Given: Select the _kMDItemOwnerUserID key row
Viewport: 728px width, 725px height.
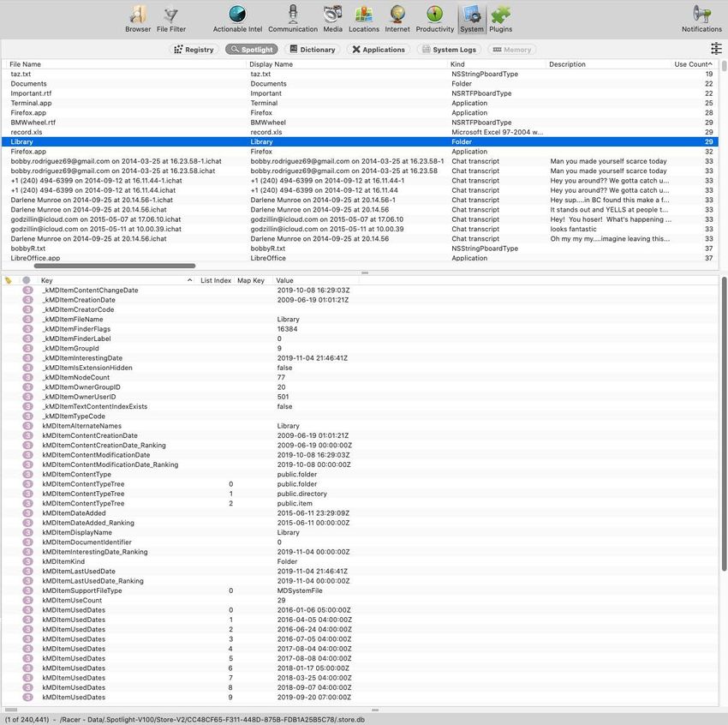Looking at the screenshot, I should [x=360, y=397].
